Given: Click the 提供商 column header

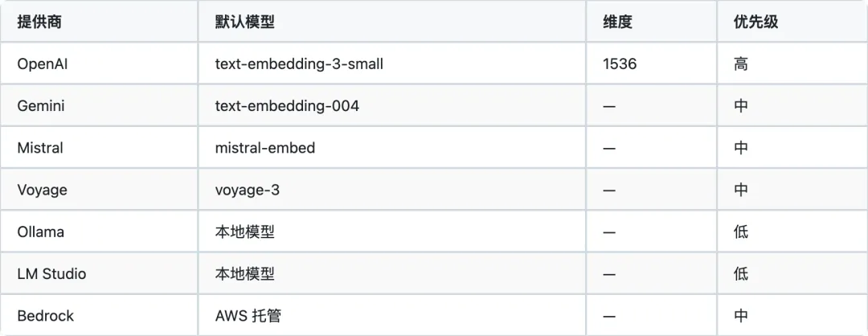Looking at the screenshot, I should click(x=39, y=22).
